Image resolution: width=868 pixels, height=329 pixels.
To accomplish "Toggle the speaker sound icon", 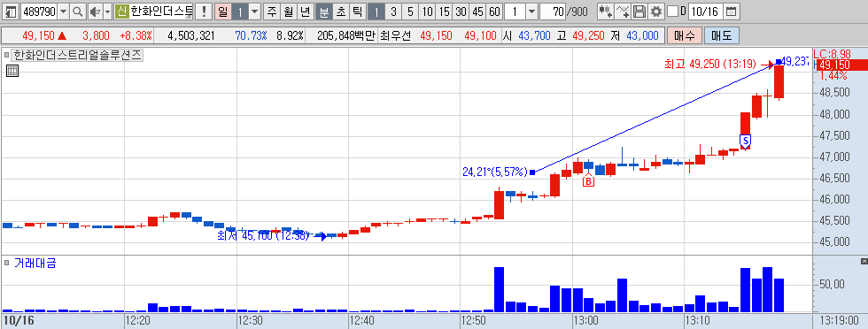I will [95, 11].
